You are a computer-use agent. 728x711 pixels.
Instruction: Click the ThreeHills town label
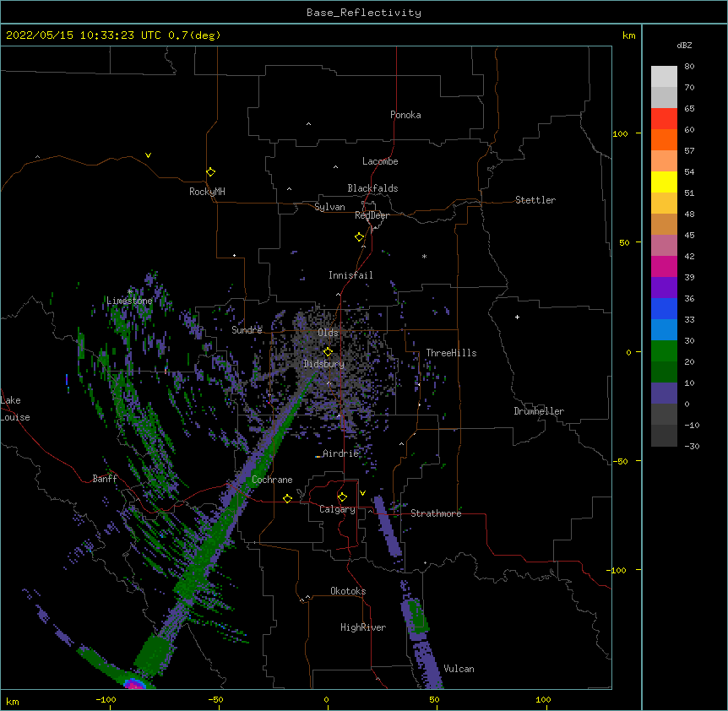click(451, 353)
